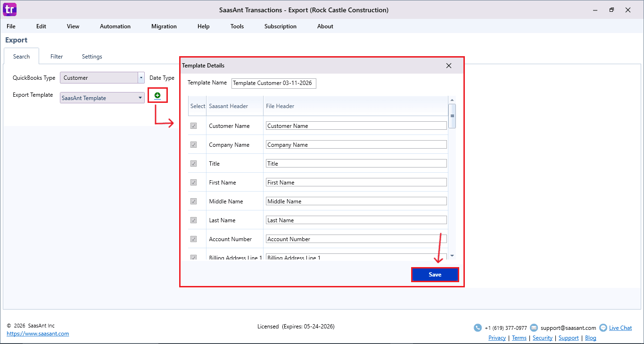This screenshot has width=644, height=344.
Task: Click the template list scroll down arrow
Action: 452,255
